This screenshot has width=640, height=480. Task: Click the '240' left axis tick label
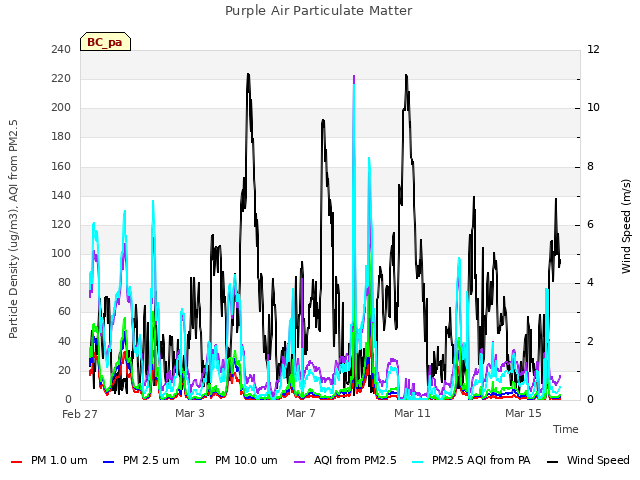[x=61, y=49]
